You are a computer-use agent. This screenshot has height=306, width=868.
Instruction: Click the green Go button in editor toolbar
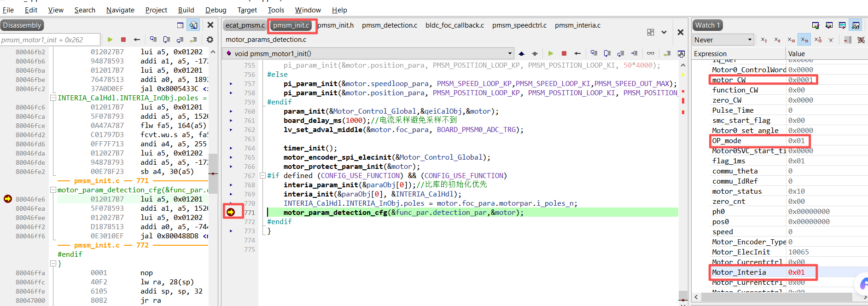(551, 54)
